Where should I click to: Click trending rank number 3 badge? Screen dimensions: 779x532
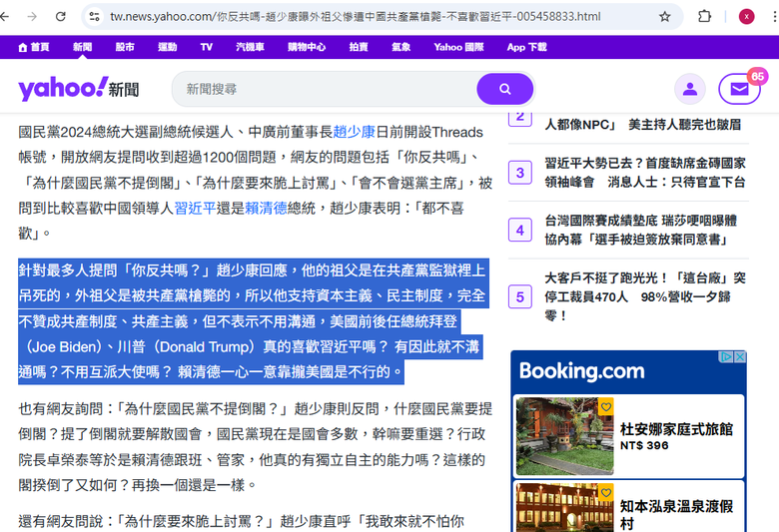pos(520,173)
